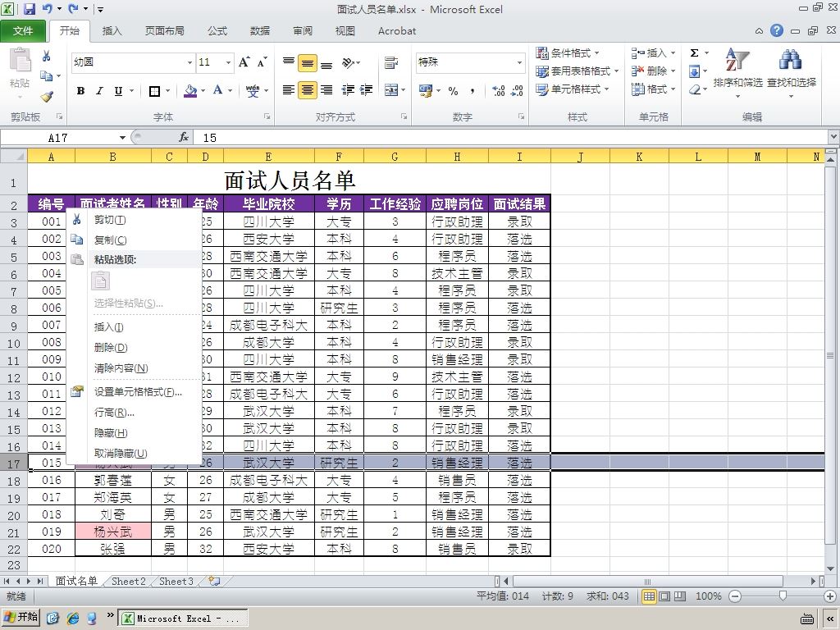Open Format as Table dropdown
Screen dimensions: 840x630
[577, 71]
